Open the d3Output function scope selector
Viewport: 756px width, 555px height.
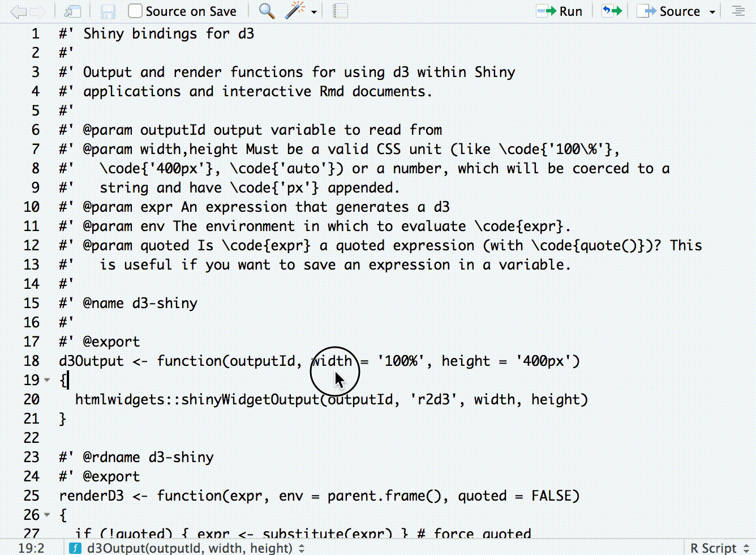point(187,548)
